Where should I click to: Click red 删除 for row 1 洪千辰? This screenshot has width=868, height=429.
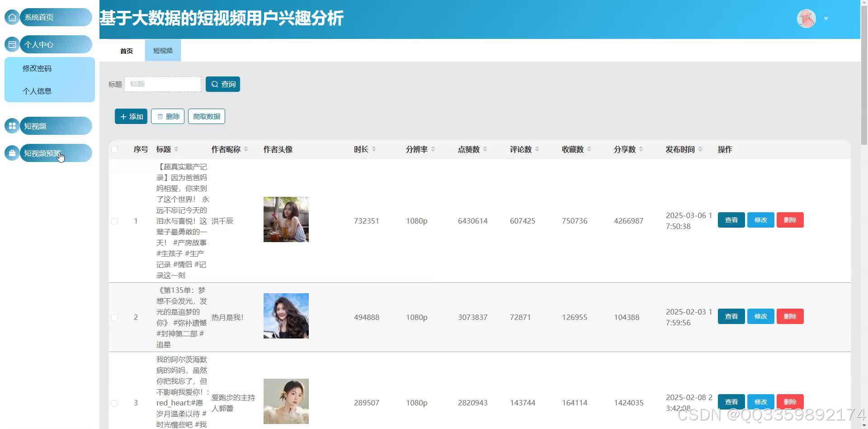click(x=790, y=220)
